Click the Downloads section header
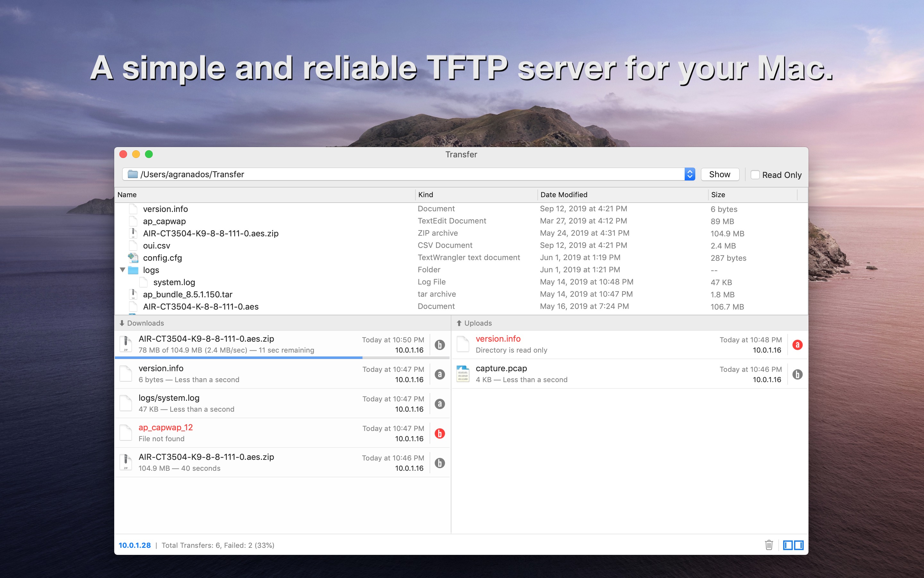 click(x=283, y=323)
